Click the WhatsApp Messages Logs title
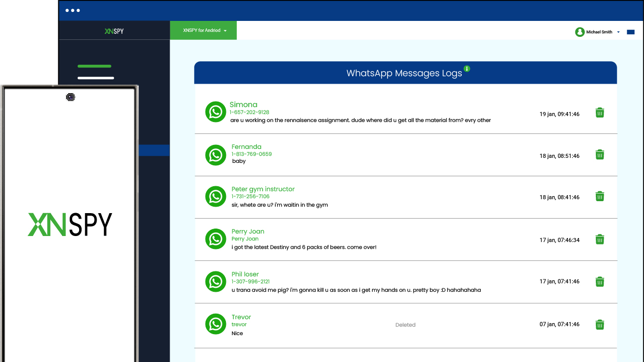This screenshot has height=362, width=644. click(x=404, y=73)
